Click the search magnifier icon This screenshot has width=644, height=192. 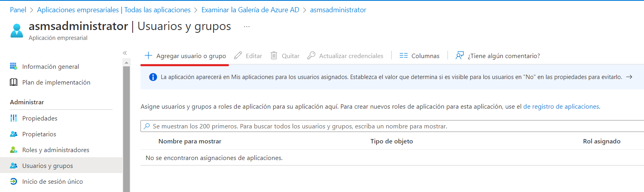[x=147, y=126]
